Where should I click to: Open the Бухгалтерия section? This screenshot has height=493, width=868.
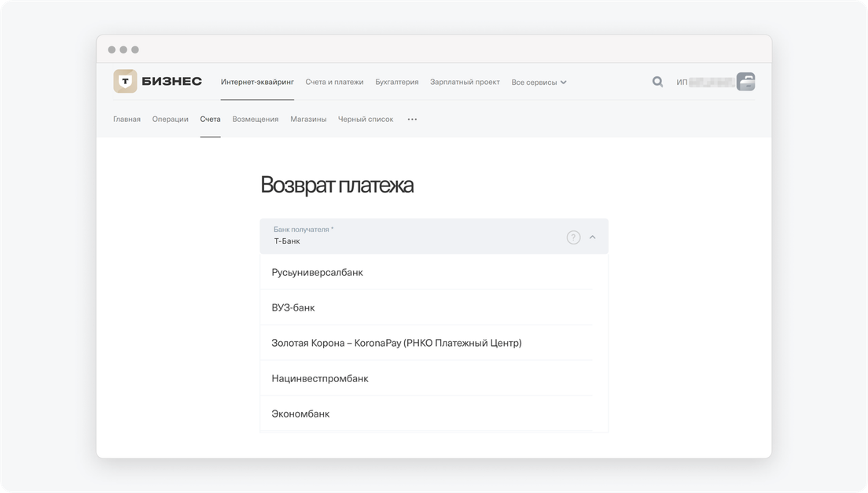click(x=397, y=82)
